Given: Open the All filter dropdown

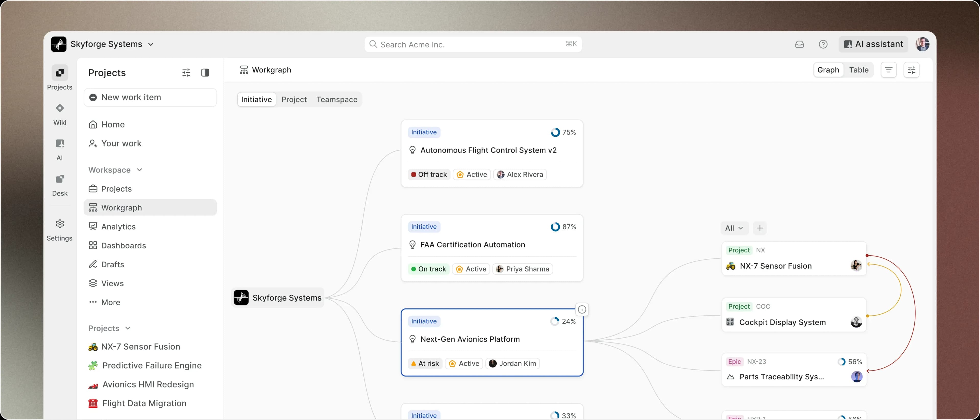Looking at the screenshot, I should coord(734,228).
